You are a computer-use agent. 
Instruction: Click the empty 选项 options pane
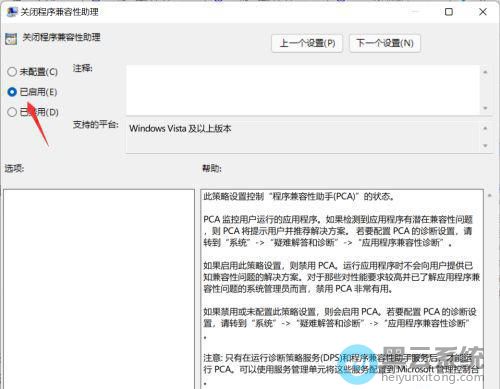pyautogui.click(x=99, y=289)
